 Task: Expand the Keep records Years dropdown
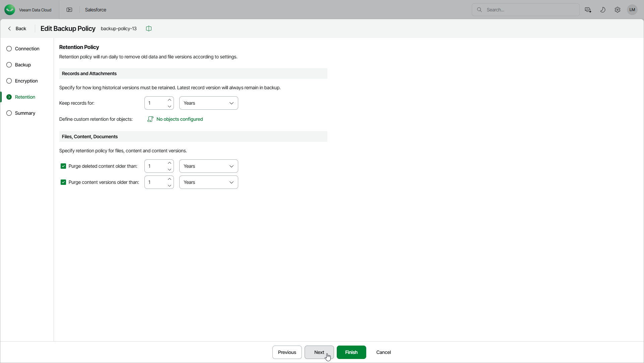pyautogui.click(x=208, y=103)
